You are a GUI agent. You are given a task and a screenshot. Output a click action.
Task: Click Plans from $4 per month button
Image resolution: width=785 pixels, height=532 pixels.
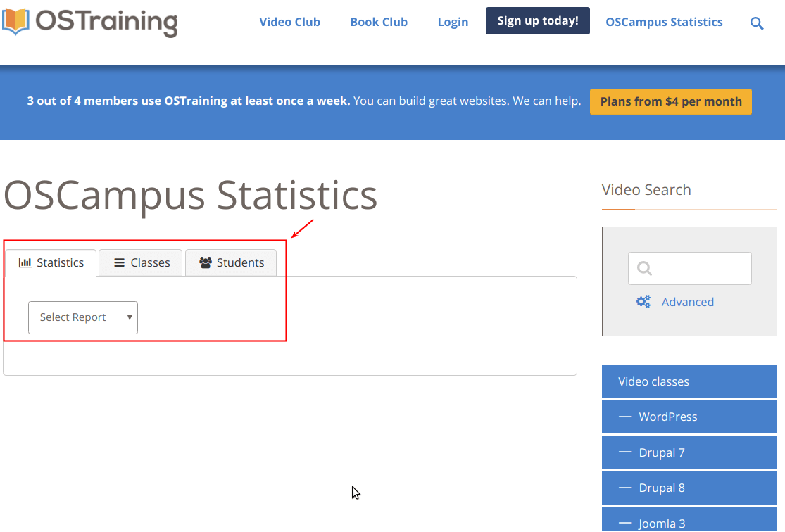[671, 101]
